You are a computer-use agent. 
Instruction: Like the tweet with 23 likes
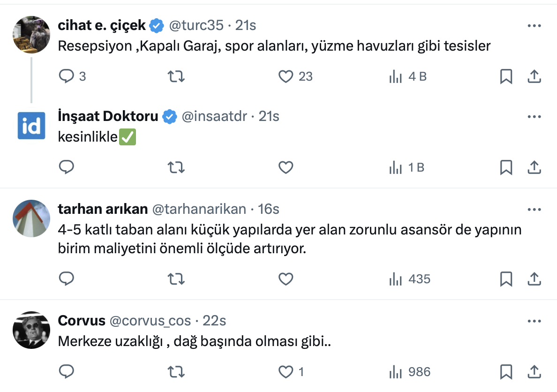[x=286, y=76]
